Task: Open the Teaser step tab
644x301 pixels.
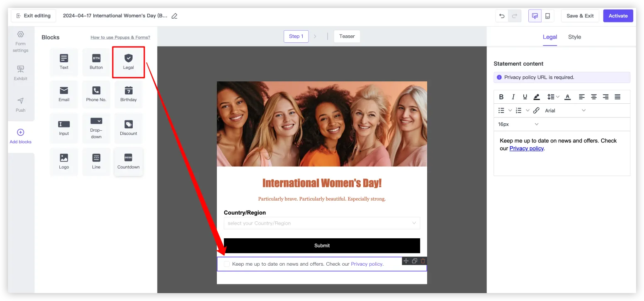Action: [347, 37]
